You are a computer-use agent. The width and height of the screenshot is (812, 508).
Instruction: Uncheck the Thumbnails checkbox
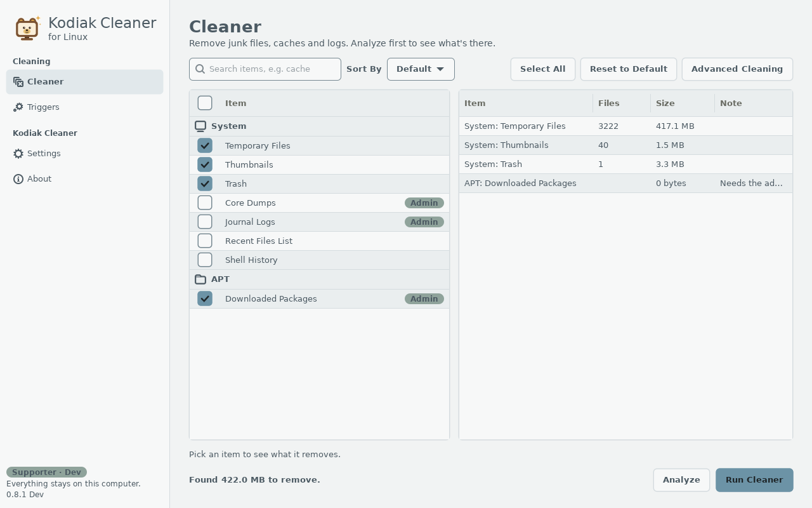pyautogui.click(x=205, y=164)
